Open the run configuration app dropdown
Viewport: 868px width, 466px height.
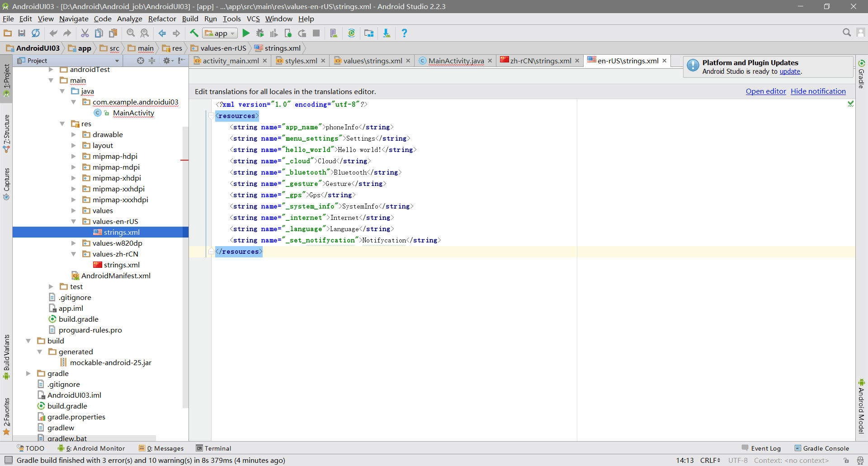pos(220,33)
